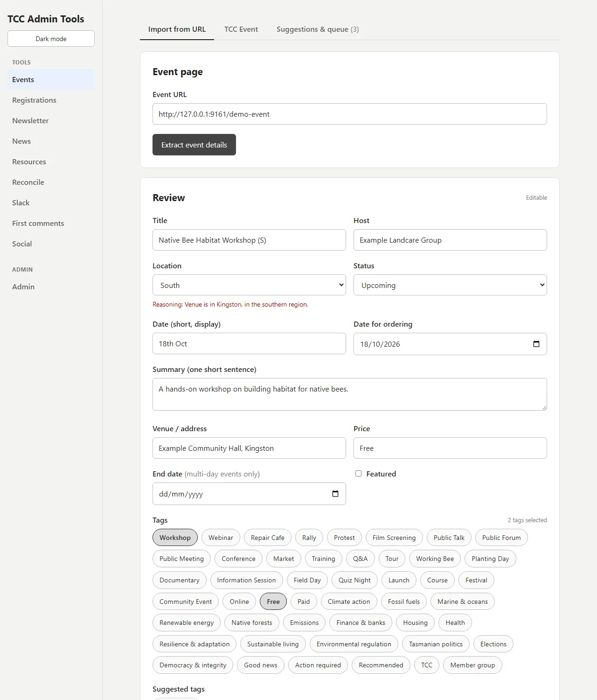Edit the Price field

[450, 448]
